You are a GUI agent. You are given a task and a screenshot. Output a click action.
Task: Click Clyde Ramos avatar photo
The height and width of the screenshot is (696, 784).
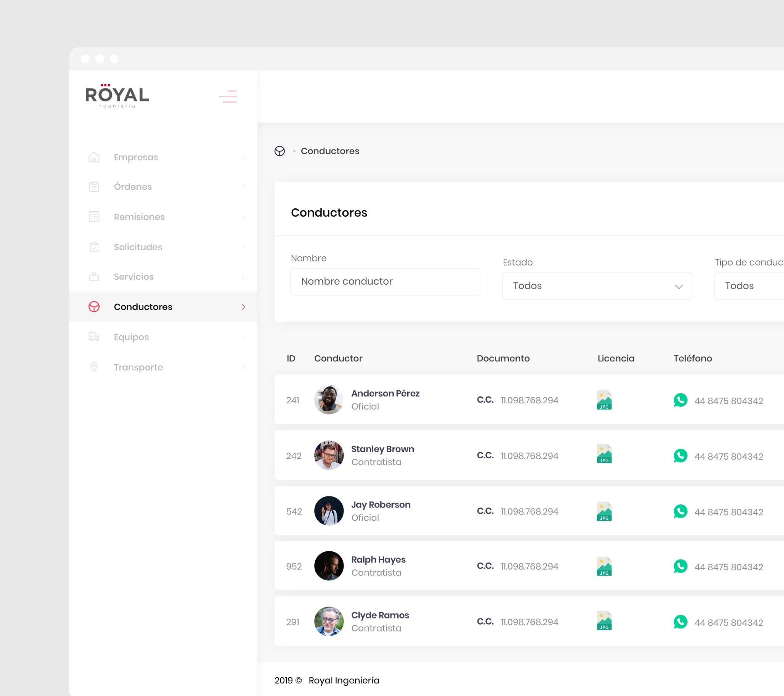[329, 622]
